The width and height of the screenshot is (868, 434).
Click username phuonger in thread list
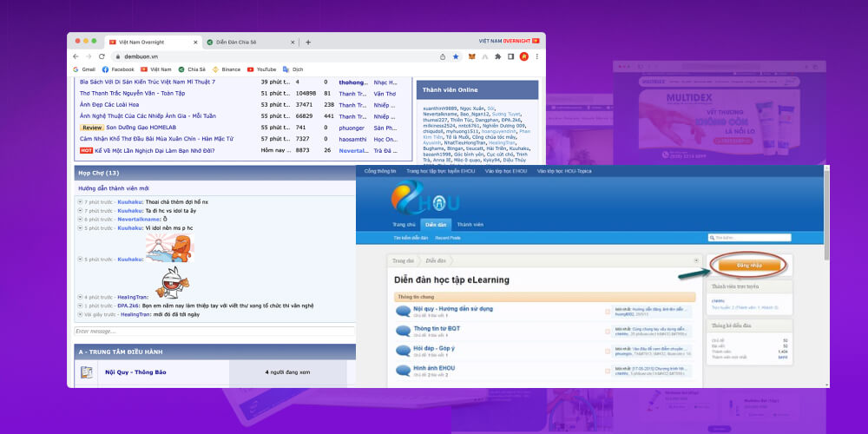pyautogui.click(x=352, y=128)
